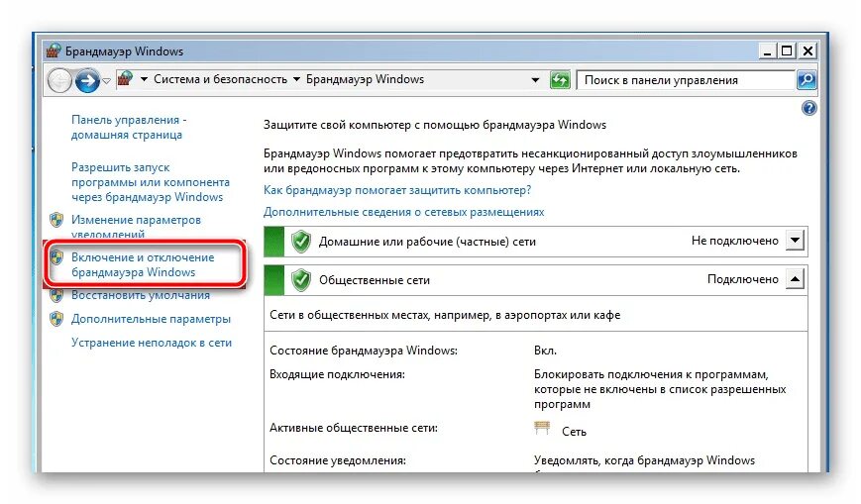
Task: Click Входящие подключения: label
Action: 337,374
